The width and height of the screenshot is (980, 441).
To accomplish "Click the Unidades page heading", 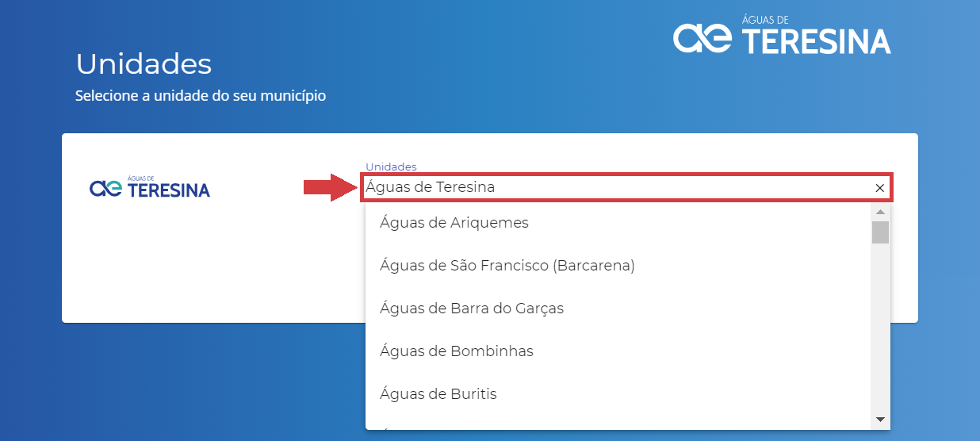I will 144,63.
